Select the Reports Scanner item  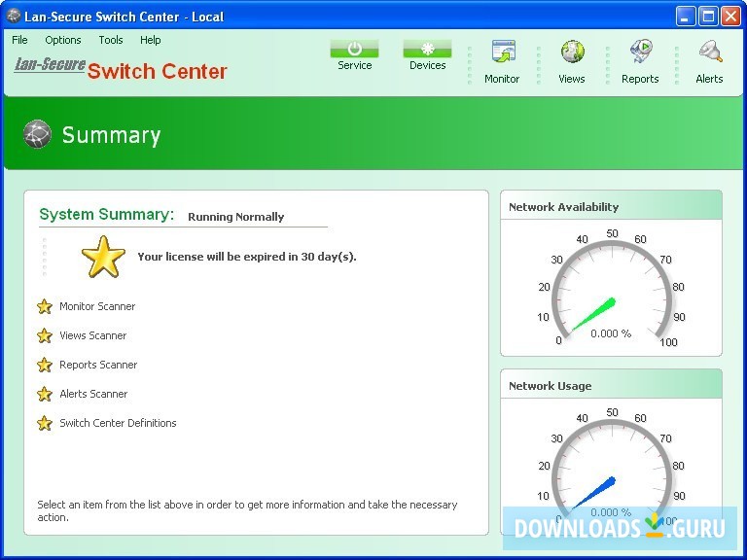click(x=98, y=365)
